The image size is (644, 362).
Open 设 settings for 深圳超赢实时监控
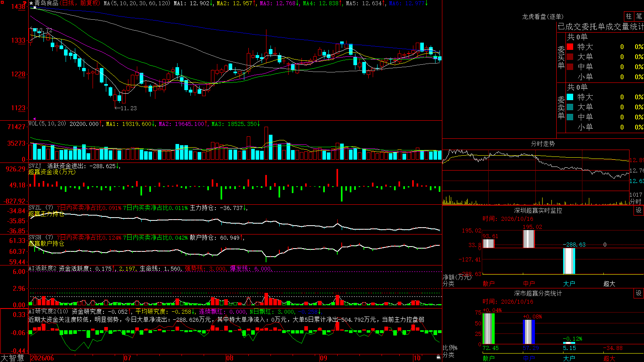pyautogui.click(x=639, y=210)
